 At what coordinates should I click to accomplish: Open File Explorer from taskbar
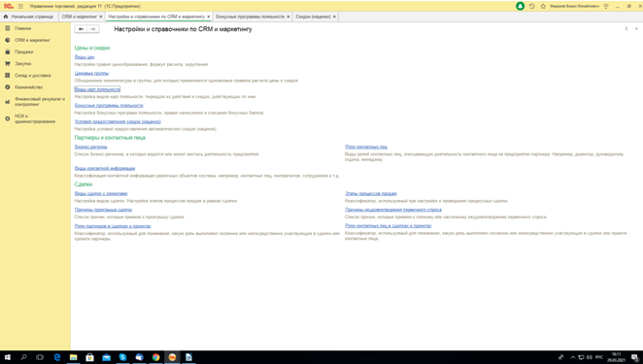point(74,357)
